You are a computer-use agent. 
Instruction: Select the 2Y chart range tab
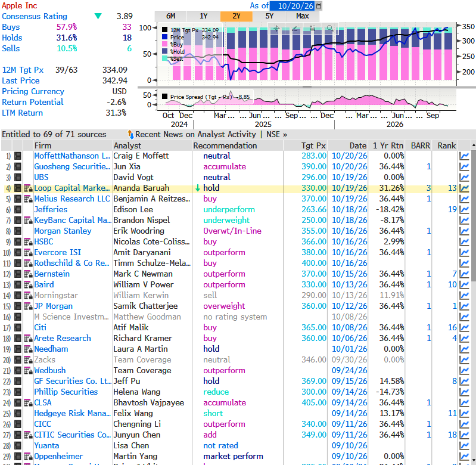[236, 16]
